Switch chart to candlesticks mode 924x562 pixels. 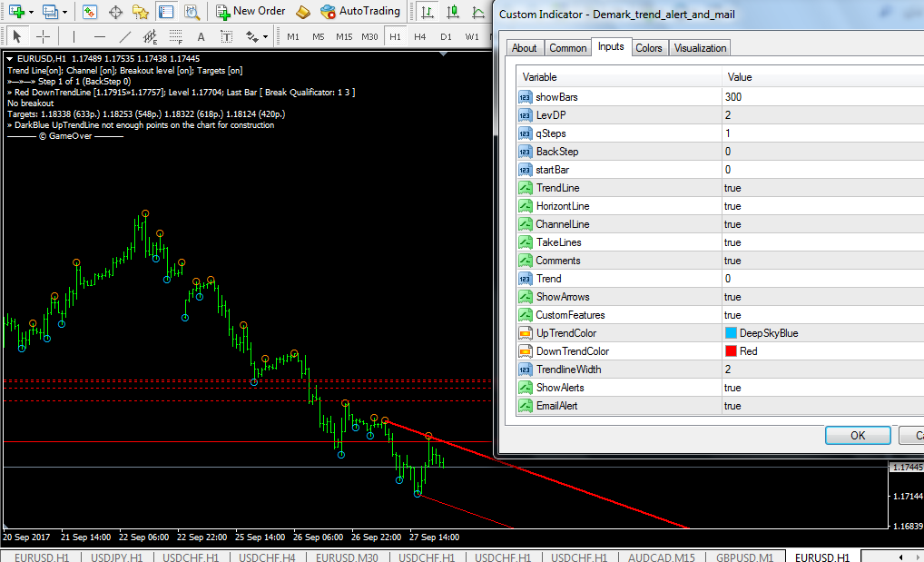453,11
